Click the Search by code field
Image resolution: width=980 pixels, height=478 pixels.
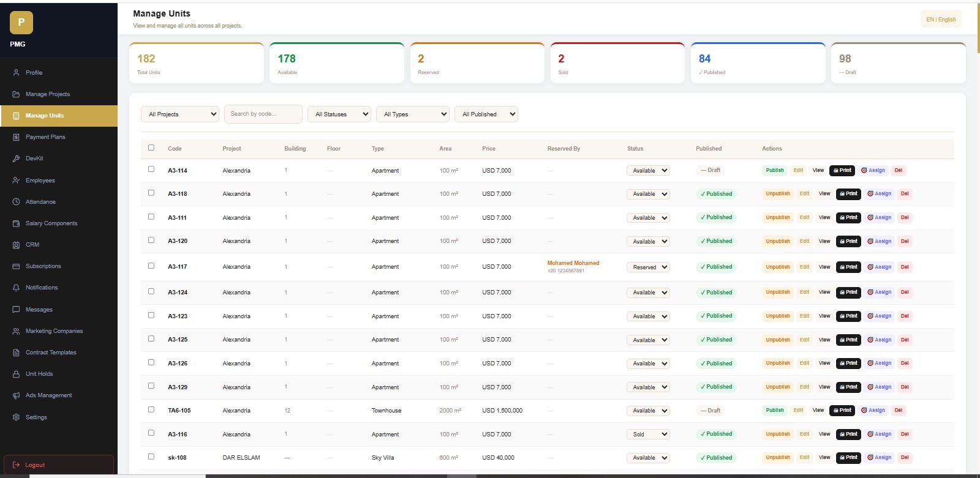[x=263, y=114]
